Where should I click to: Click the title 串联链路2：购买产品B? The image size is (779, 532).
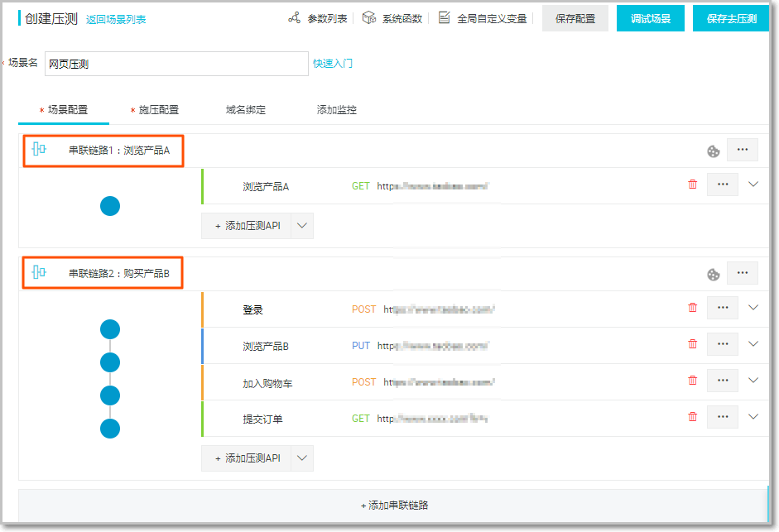[x=119, y=273]
